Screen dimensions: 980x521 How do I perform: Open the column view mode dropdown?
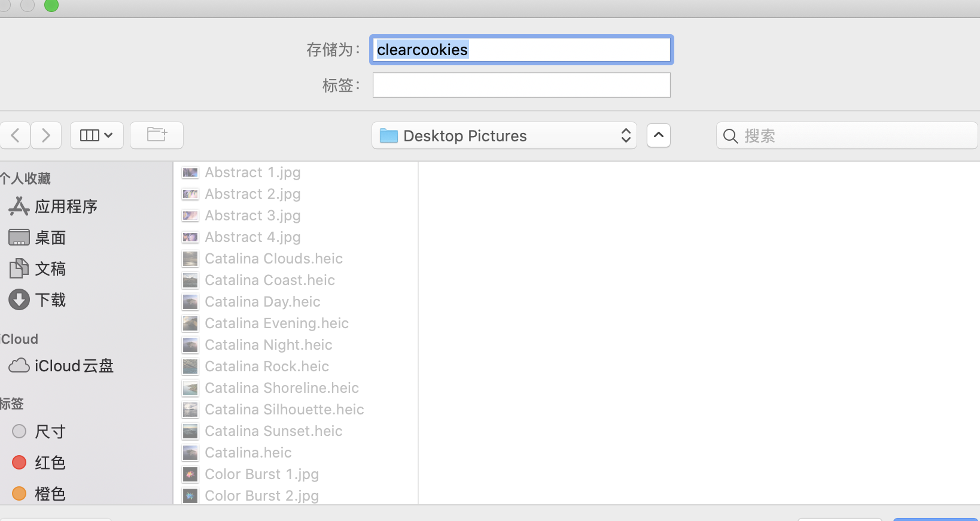click(x=97, y=135)
